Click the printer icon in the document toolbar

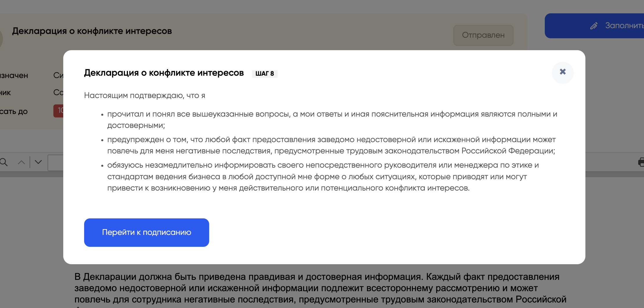(x=641, y=162)
